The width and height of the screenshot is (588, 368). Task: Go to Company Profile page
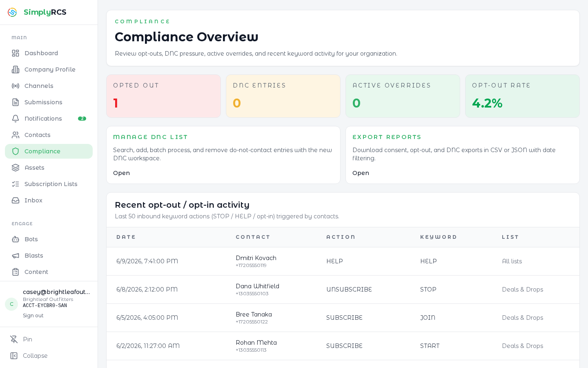pyautogui.click(x=49, y=70)
